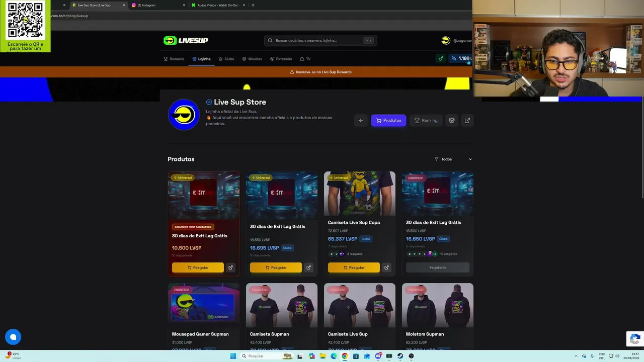Click the Clube badge beside 16.695 LVSP

287,248
